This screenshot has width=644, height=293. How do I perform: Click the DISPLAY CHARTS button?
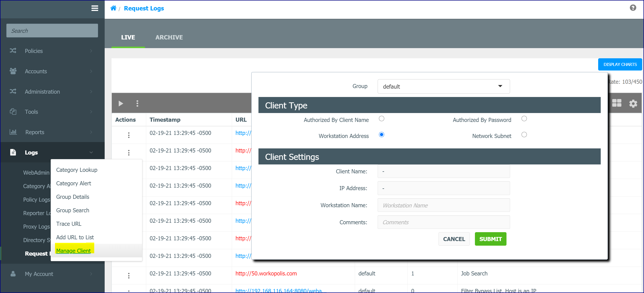click(x=620, y=64)
